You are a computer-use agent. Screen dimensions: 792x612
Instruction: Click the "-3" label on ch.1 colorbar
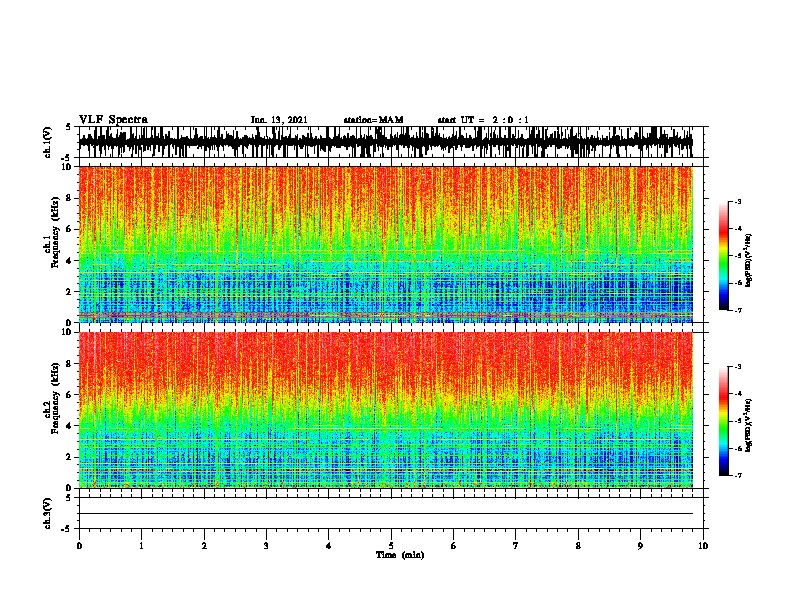click(x=738, y=202)
